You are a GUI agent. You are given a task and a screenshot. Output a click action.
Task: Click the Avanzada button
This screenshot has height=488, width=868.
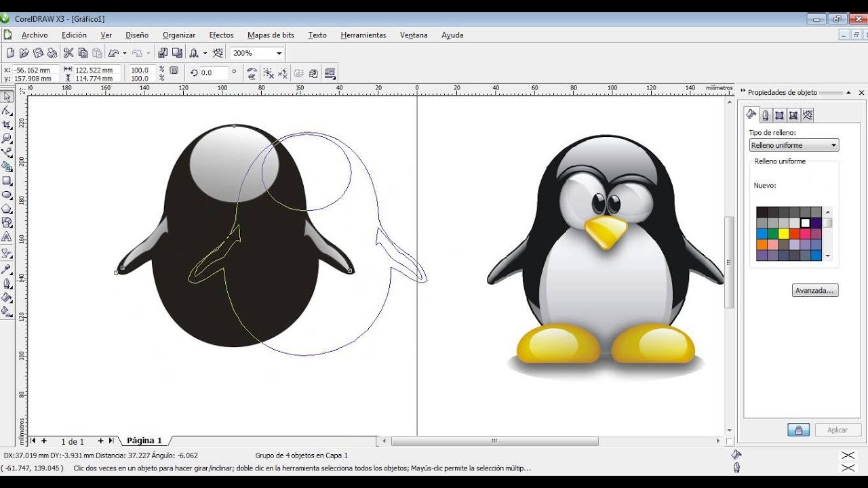coord(815,290)
